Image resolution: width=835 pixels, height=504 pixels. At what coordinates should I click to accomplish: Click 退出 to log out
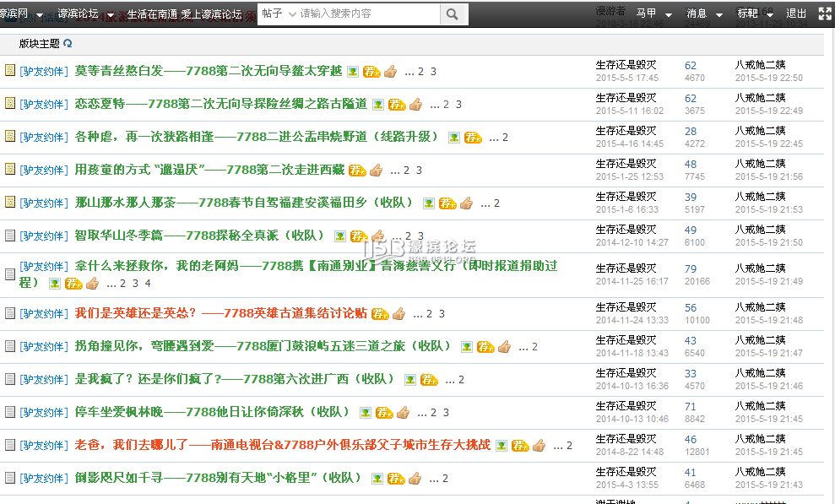[794, 14]
